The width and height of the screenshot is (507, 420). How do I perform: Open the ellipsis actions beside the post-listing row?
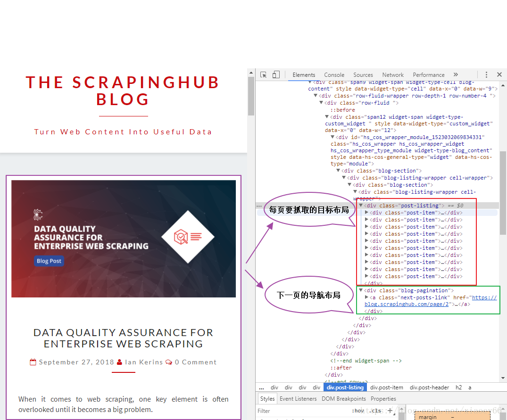(x=259, y=206)
